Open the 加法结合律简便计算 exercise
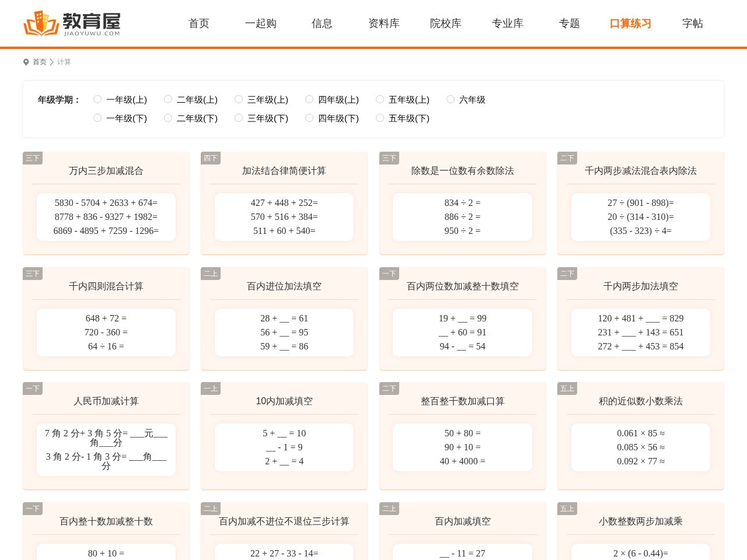The image size is (747, 560). pyautogui.click(x=284, y=171)
